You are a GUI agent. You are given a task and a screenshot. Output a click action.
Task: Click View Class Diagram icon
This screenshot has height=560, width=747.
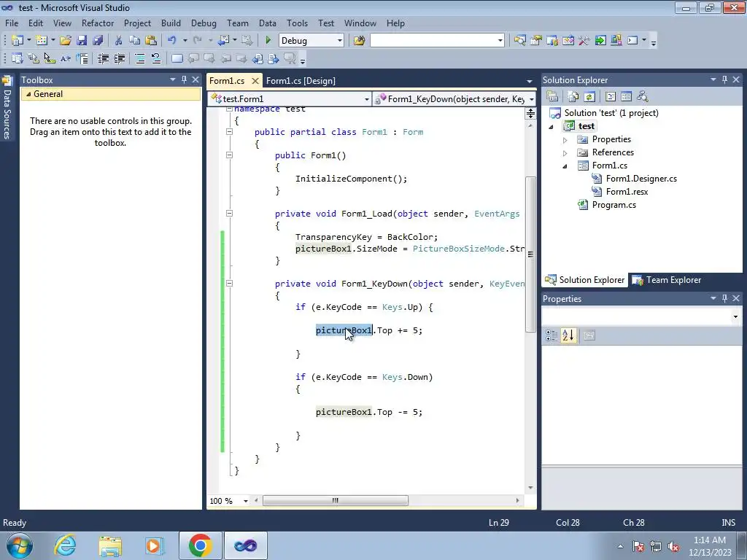click(642, 97)
